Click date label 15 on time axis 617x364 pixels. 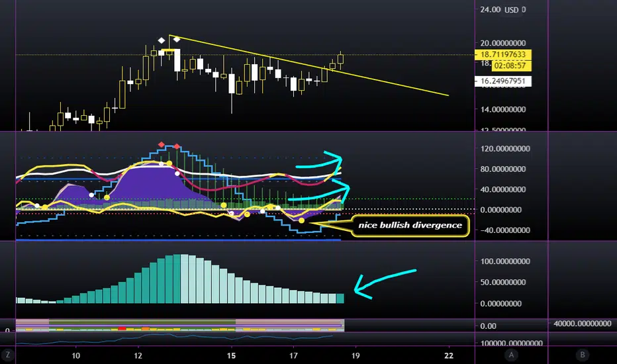(x=232, y=356)
